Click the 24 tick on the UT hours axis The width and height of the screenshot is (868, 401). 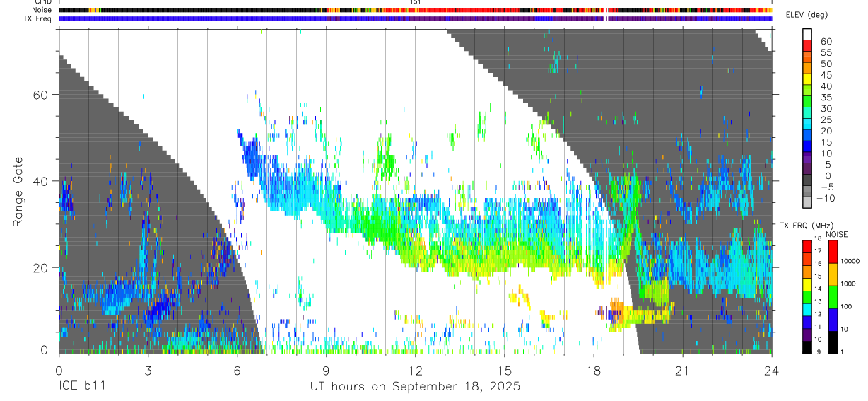click(x=772, y=371)
